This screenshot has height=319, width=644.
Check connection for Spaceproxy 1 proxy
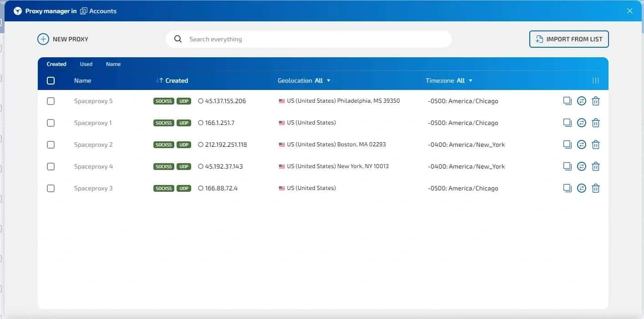pos(581,123)
